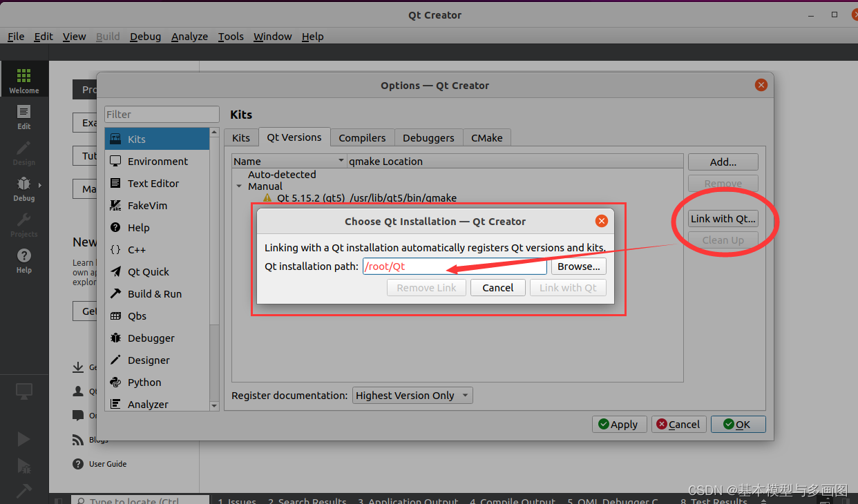
Task: Click the green Run play icon
Action: pyautogui.click(x=24, y=439)
